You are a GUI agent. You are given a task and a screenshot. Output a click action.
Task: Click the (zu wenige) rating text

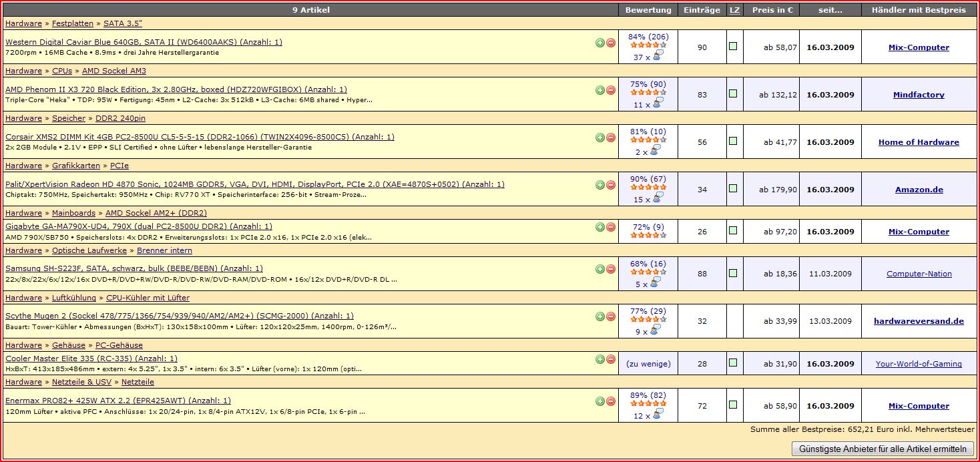pos(648,364)
